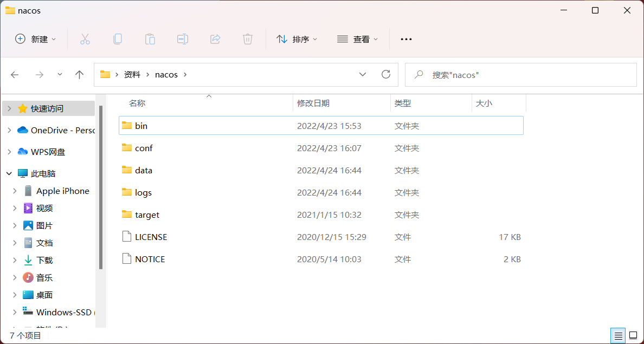Image resolution: width=644 pixels, height=344 pixels.
Task: Open the 查看 view dropdown
Action: pyautogui.click(x=357, y=39)
